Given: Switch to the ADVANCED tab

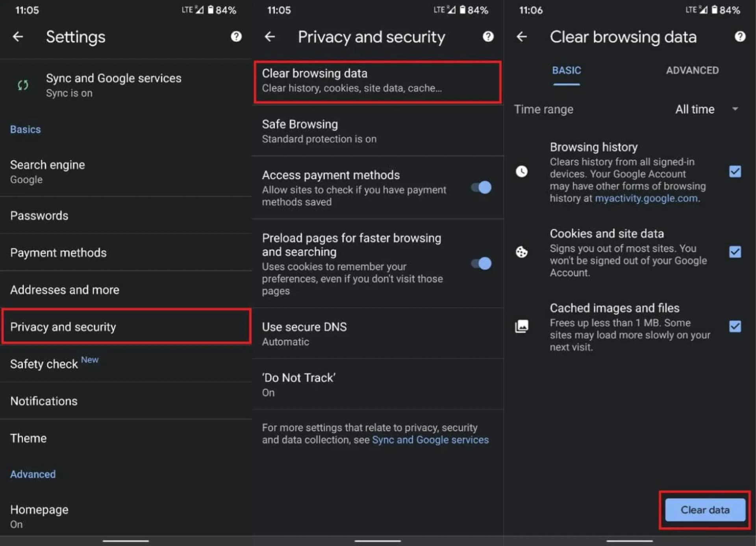Looking at the screenshot, I should pyautogui.click(x=692, y=71).
